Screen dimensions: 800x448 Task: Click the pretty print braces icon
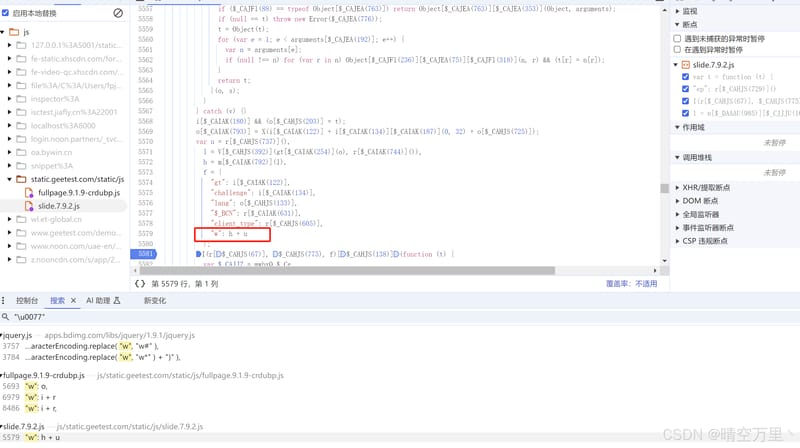click(x=140, y=284)
